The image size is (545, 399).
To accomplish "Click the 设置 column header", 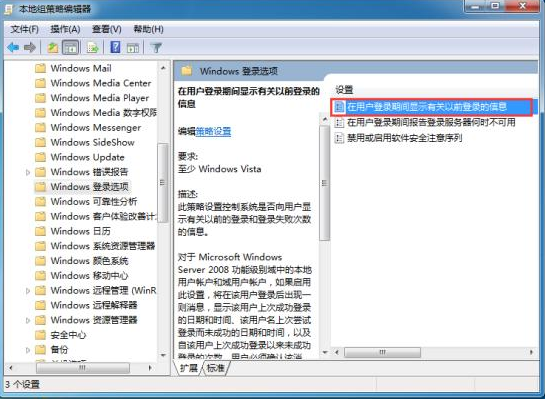I will click(344, 90).
